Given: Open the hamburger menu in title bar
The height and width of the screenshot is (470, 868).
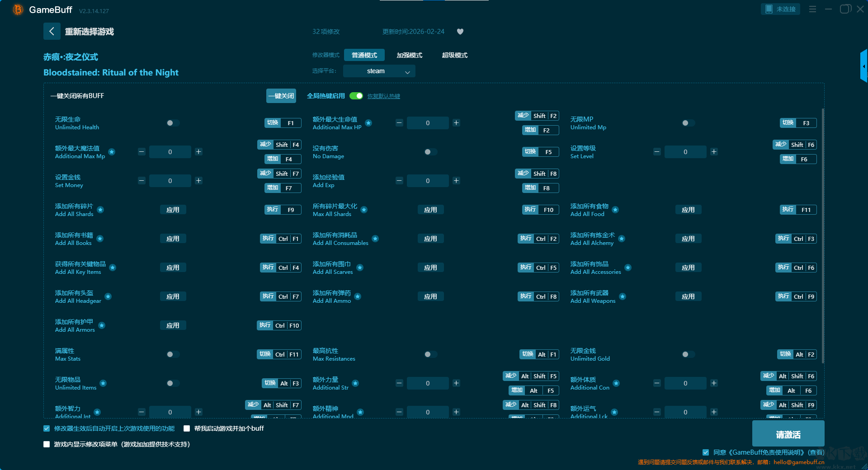Looking at the screenshot, I should click(x=812, y=9).
